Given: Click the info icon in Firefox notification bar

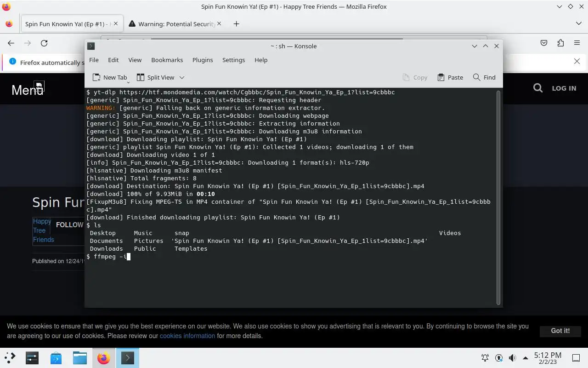Looking at the screenshot, I should pyautogui.click(x=12, y=62).
